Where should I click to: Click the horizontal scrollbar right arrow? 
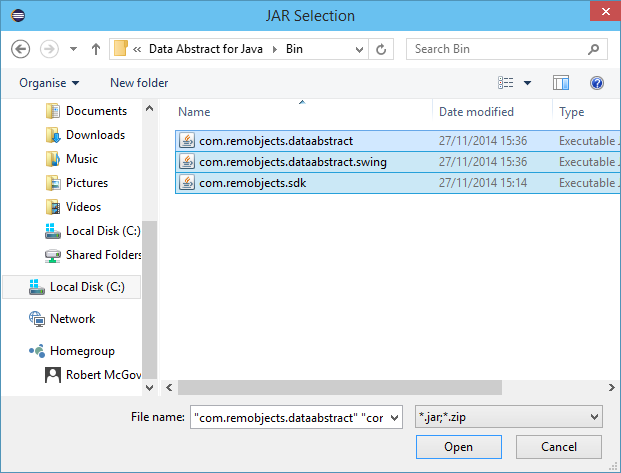coord(612,387)
